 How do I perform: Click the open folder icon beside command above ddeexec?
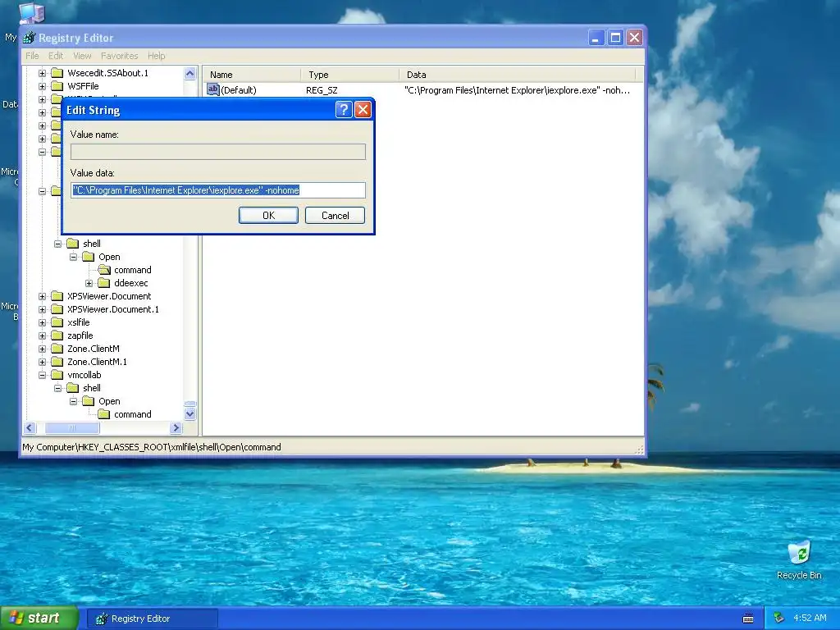click(x=104, y=270)
